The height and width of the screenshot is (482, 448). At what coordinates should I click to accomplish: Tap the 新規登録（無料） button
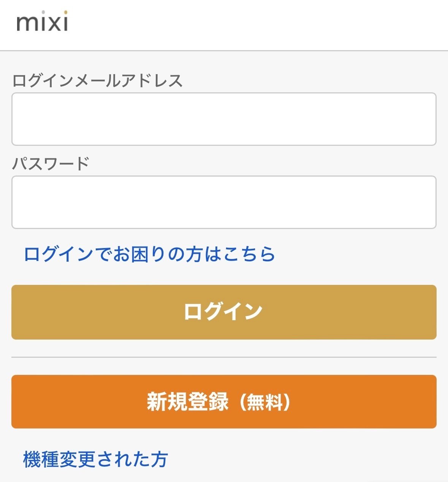point(224,401)
